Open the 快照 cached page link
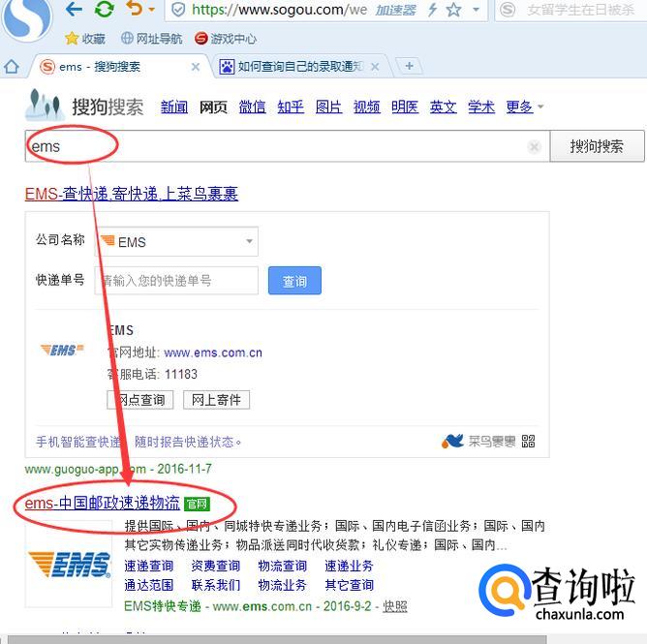 click(395, 606)
